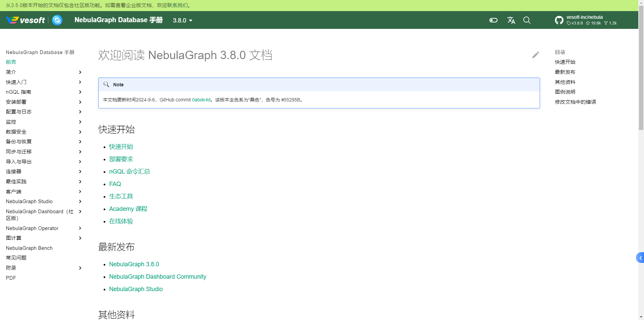Open the NebulaGraph Studio release link
The height and width of the screenshot is (320, 644).
136,289
